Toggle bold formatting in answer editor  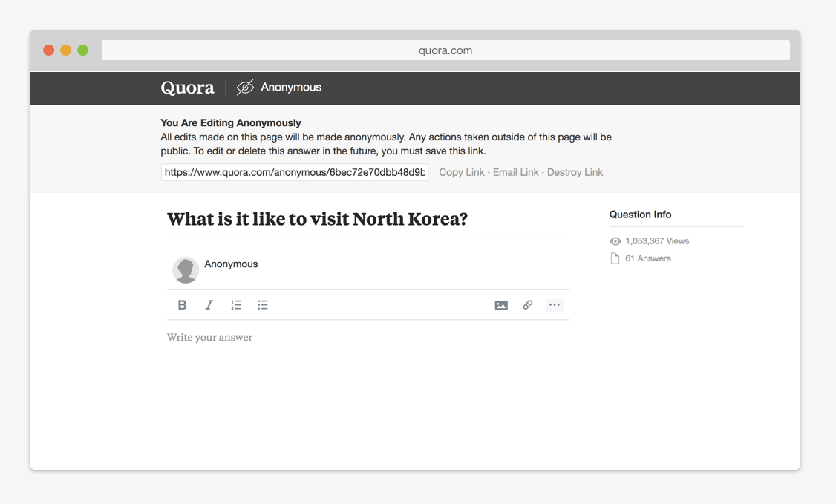point(183,305)
